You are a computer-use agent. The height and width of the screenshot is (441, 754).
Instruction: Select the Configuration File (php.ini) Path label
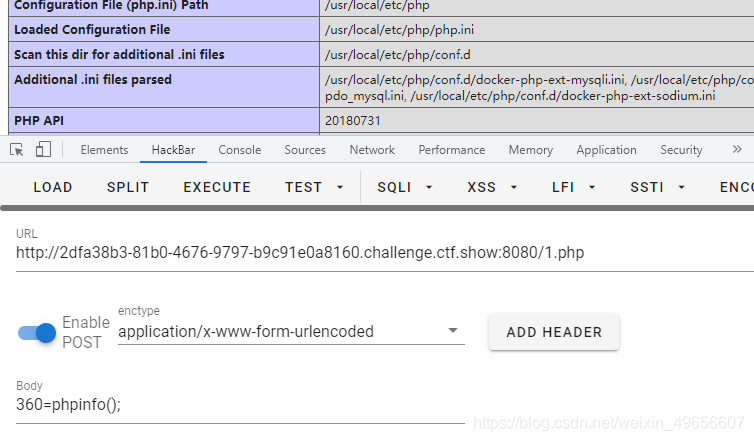[x=111, y=6]
